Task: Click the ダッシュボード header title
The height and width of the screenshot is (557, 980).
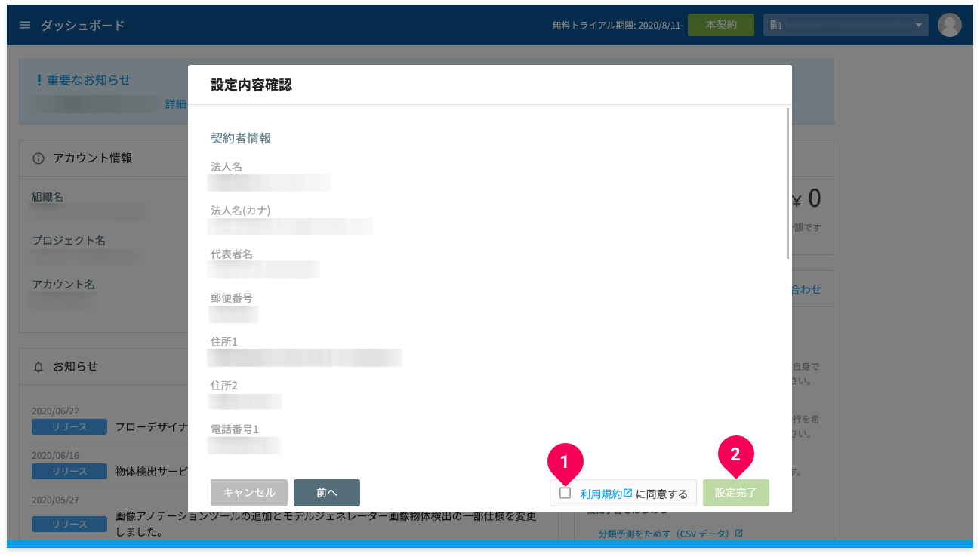Action: (x=82, y=25)
